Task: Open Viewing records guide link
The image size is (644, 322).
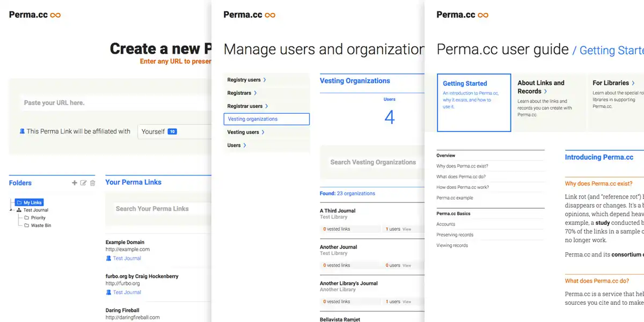Action: coord(452,246)
